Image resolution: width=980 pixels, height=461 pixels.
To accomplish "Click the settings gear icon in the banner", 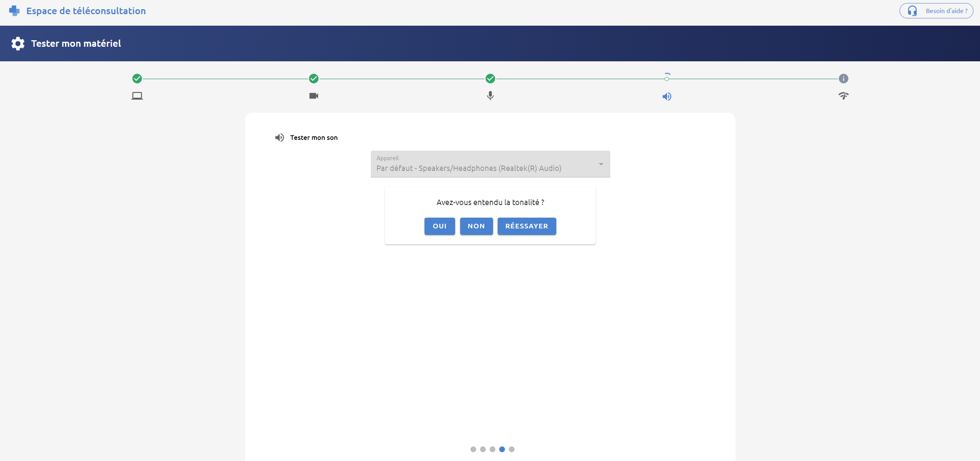I will pyautogui.click(x=18, y=44).
